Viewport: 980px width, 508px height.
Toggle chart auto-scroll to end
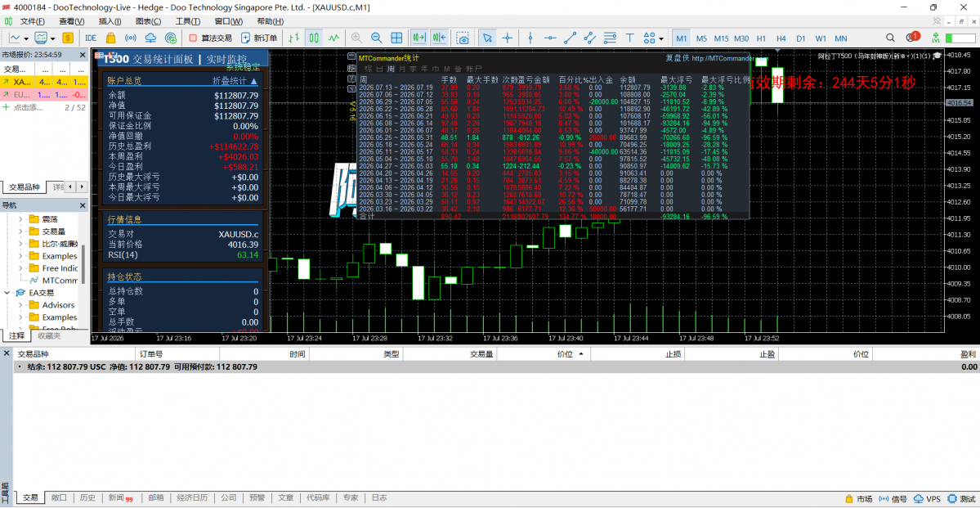pos(418,38)
